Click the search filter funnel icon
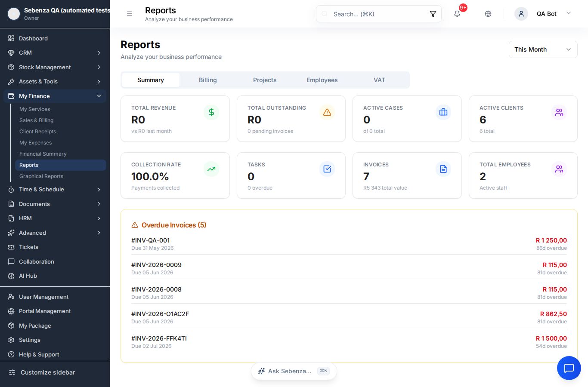The width and height of the screenshot is (588, 387). click(x=433, y=14)
